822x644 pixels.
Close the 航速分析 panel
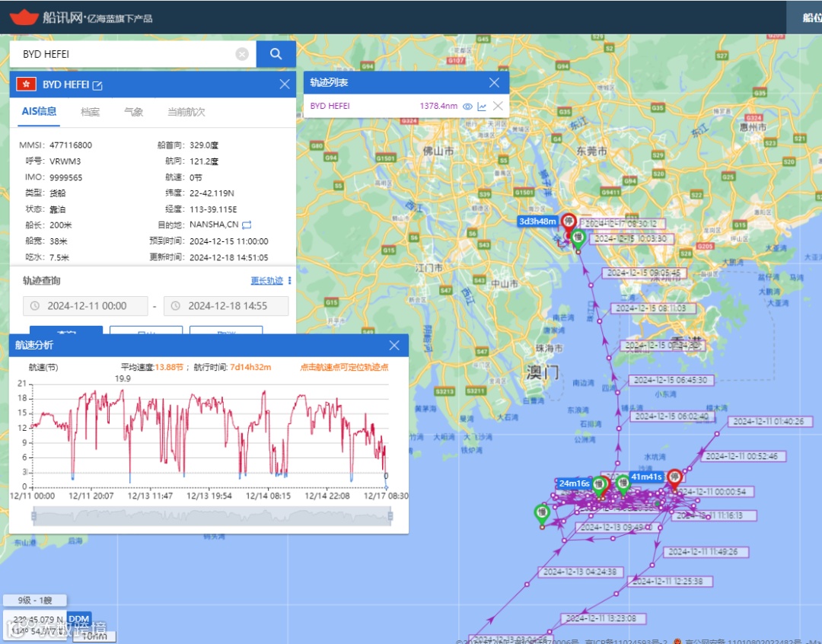pyautogui.click(x=394, y=345)
